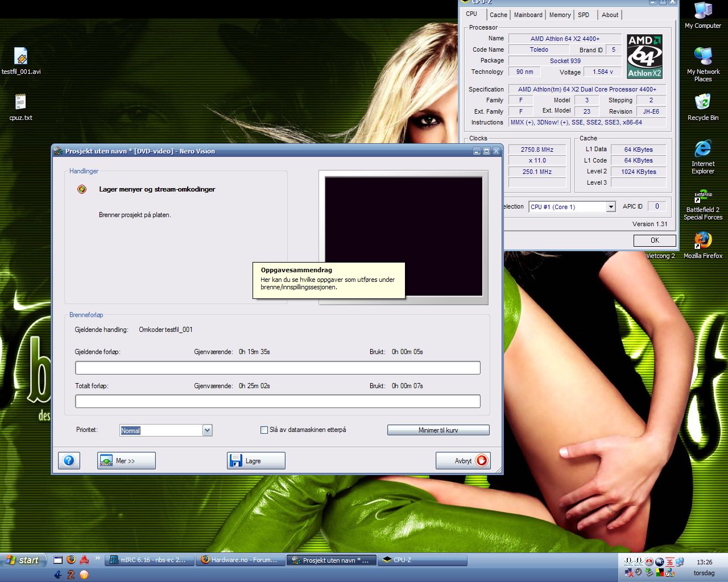Launch Firefox from quick launch bar
Image resolution: width=728 pixels, height=582 pixels.
(71, 560)
